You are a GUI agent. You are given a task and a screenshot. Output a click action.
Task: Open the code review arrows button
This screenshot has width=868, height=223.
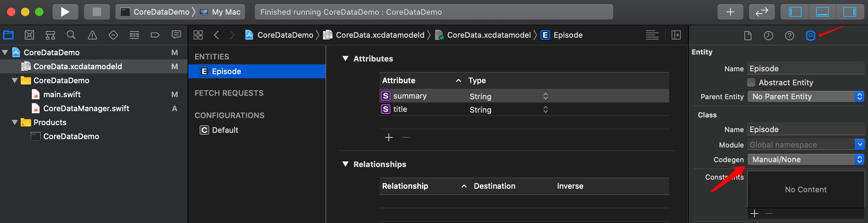762,12
